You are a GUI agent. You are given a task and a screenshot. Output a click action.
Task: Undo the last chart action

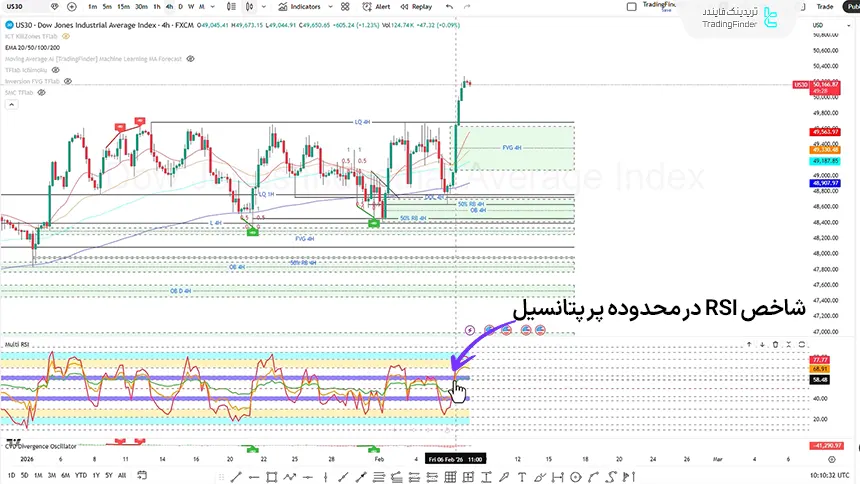(450, 7)
